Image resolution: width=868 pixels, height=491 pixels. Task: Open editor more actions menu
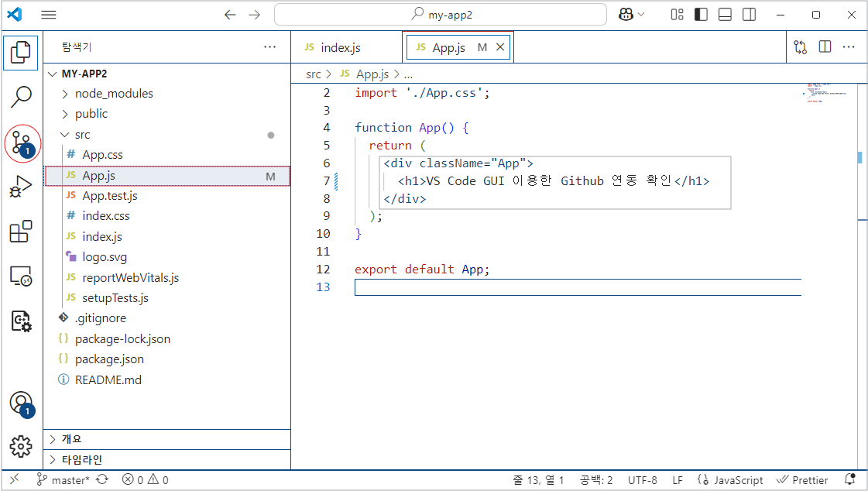point(849,47)
